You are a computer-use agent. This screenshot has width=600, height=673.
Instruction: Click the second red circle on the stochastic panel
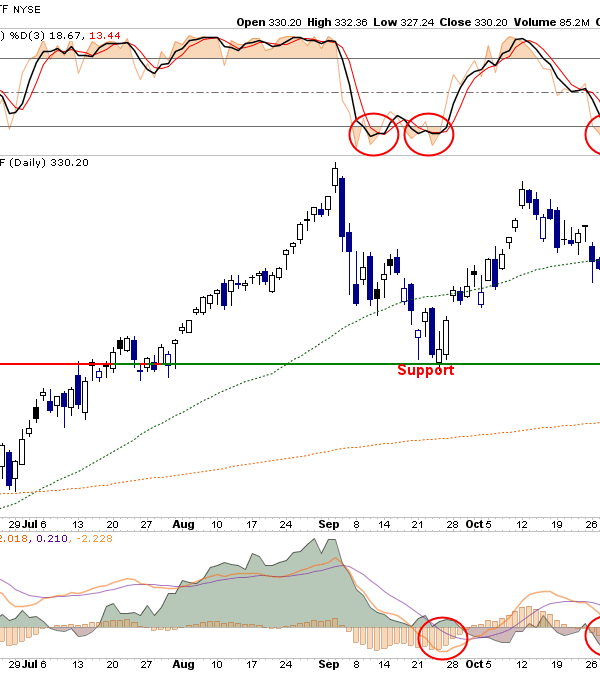429,132
